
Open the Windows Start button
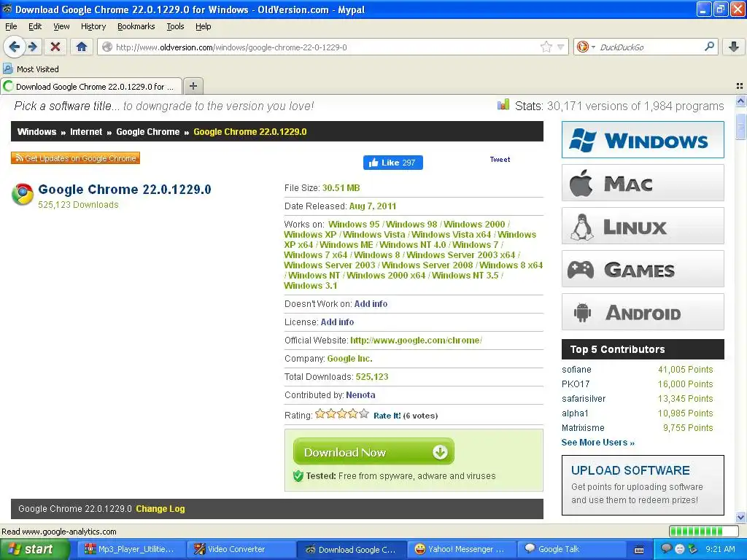point(34,549)
